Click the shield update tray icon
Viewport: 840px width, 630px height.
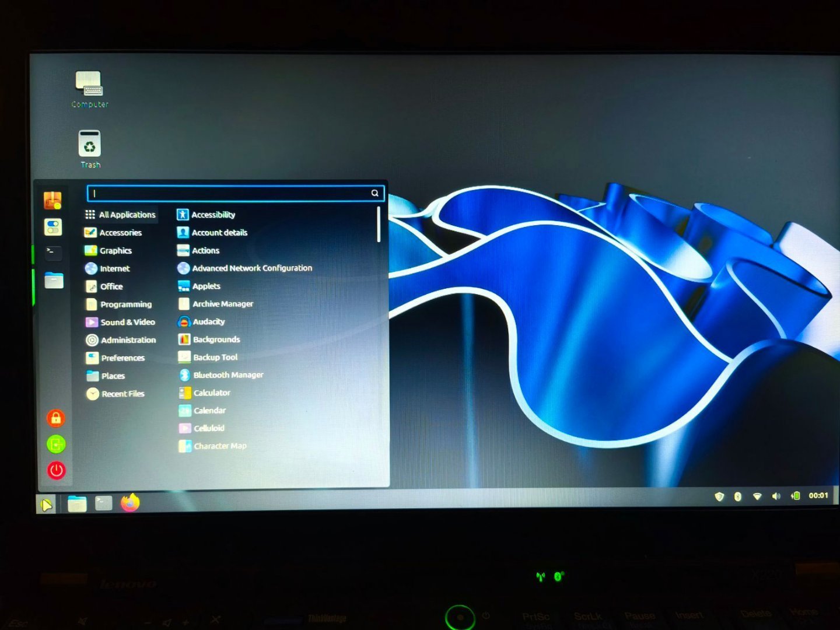tap(719, 496)
